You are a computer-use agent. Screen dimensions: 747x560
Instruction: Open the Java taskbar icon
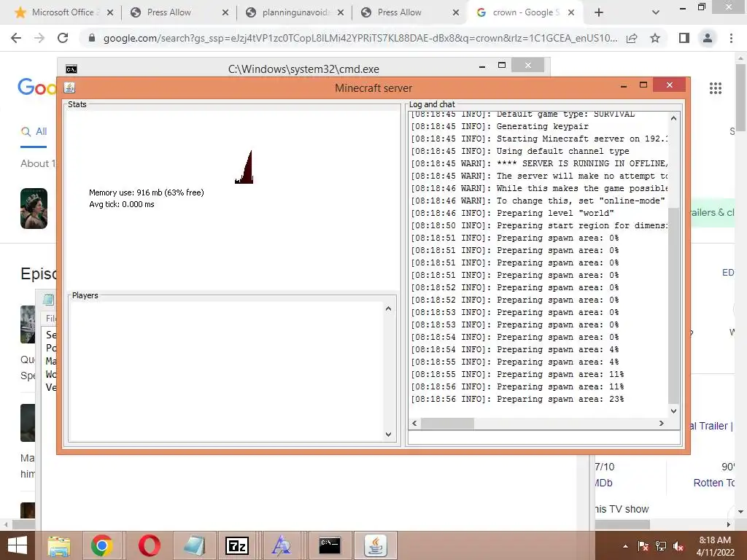376,545
